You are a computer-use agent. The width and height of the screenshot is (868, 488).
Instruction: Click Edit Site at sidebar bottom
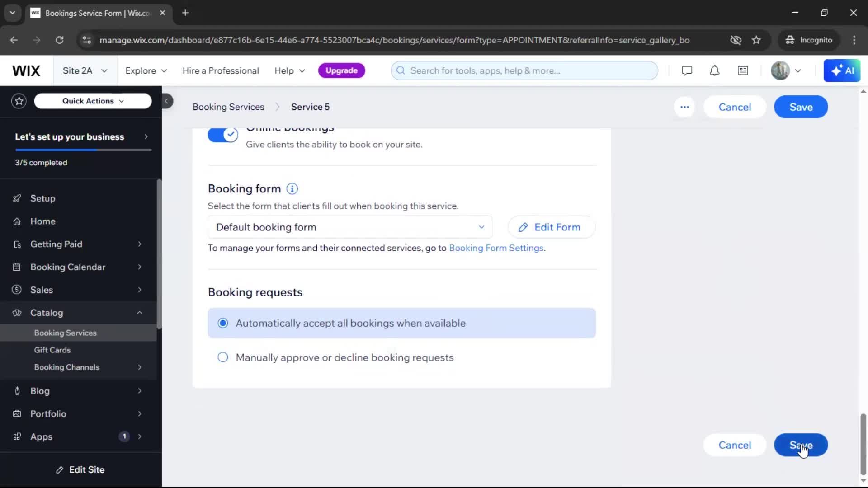tap(80, 470)
